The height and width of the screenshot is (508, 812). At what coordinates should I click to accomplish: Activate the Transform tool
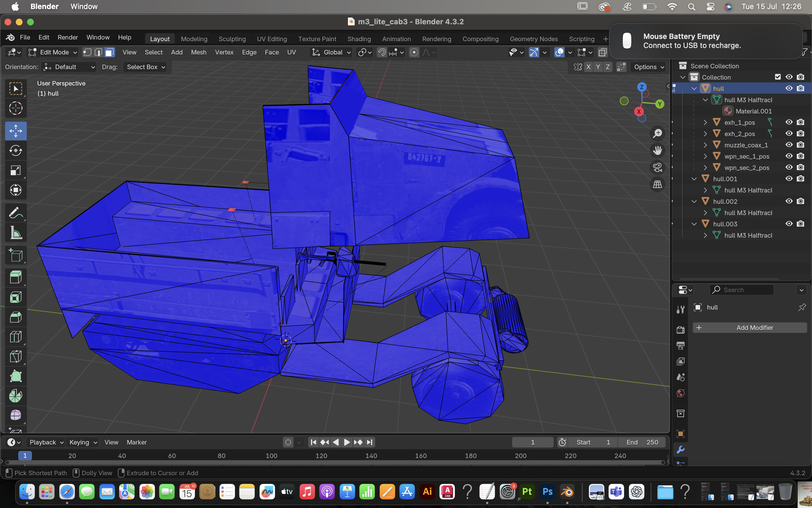pyautogui.click(x=16, y=190)
